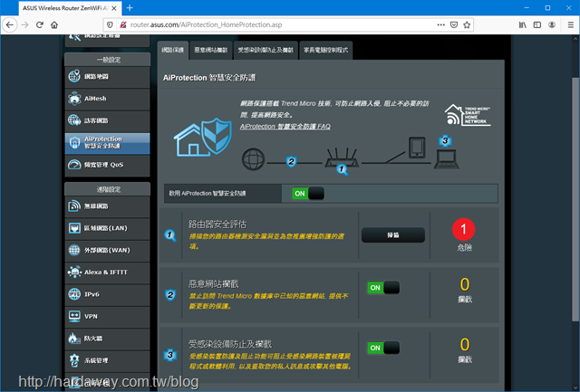Go back with browser back arrow

(x=10, y=24)
